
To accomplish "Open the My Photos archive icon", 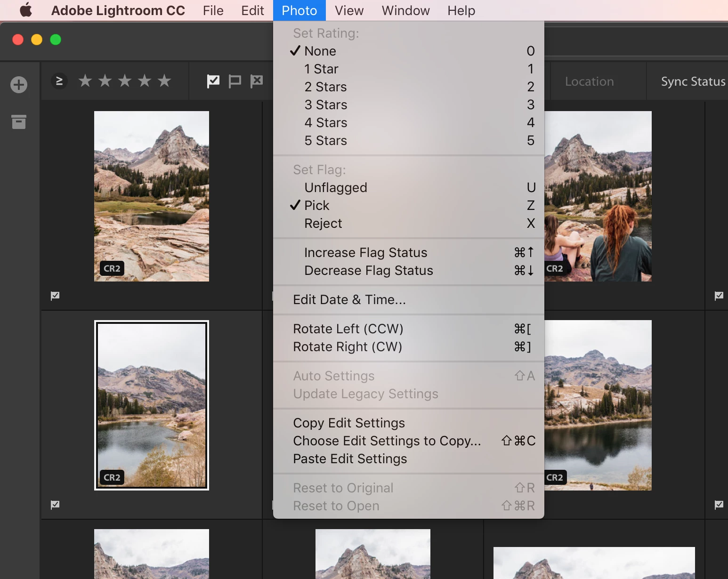I will 19,121.
